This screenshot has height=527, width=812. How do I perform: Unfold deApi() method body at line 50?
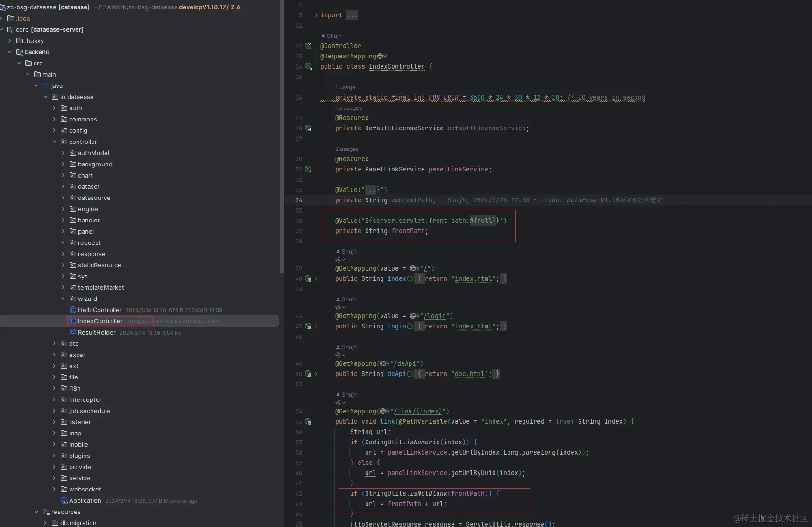(316, 374)
